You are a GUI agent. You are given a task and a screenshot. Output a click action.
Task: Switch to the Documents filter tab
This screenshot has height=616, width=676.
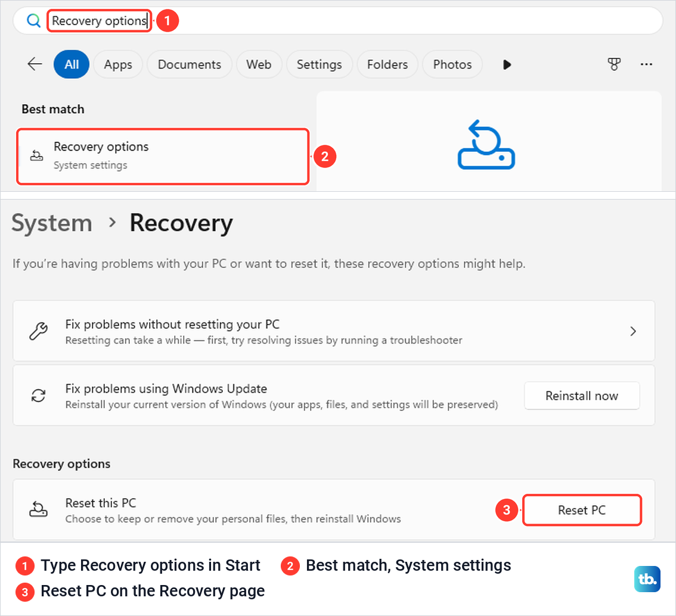pos(189,64)
